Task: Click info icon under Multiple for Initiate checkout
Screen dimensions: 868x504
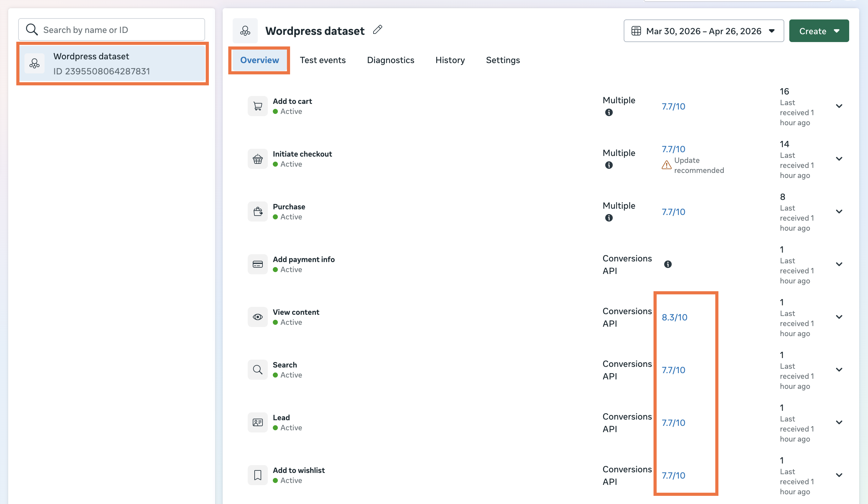Action: tap(609, 165)
